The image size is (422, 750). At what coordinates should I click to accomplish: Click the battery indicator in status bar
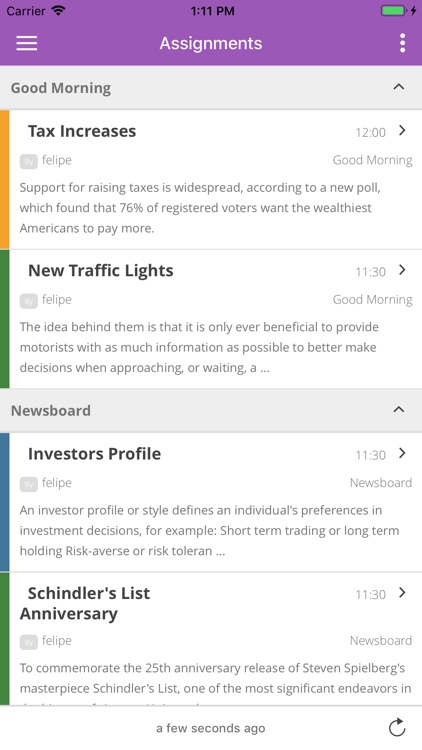point(393,11)
